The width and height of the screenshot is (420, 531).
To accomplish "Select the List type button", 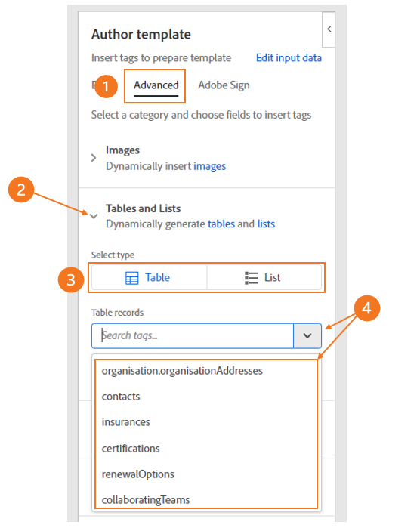I will point(264,278).
